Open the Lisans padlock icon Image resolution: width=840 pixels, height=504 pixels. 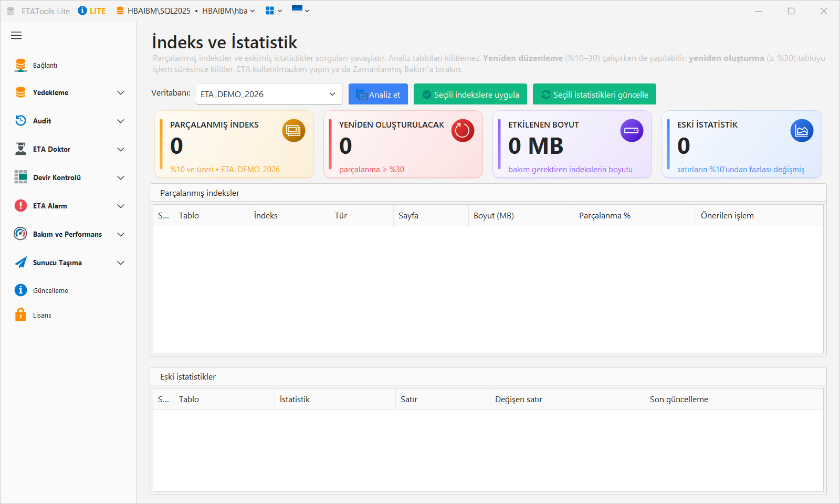point(20,315)
